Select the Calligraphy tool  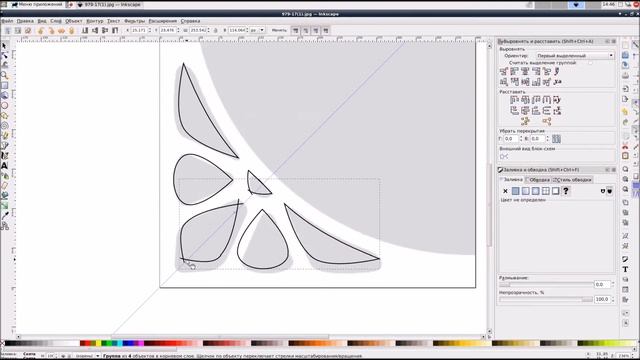(x=4, y=156)
